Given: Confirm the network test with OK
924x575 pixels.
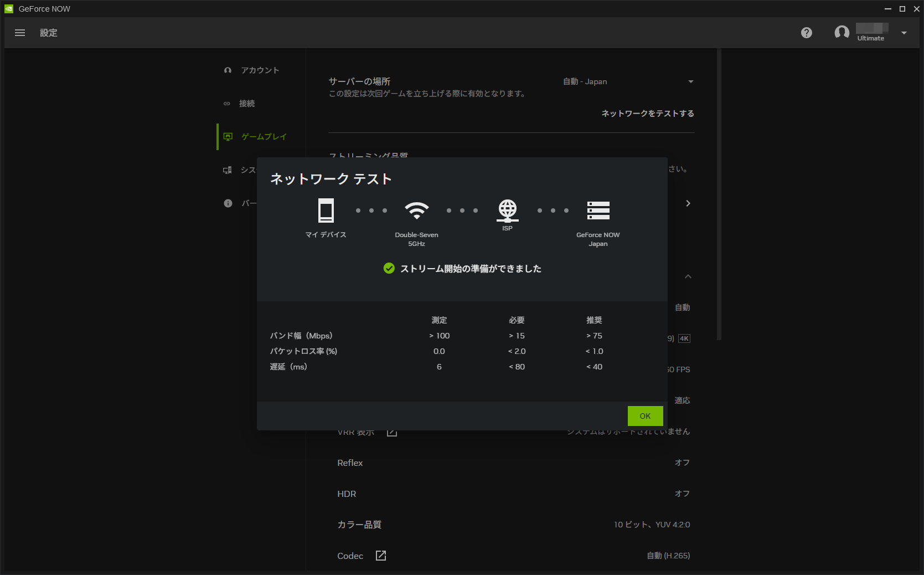Looking at the screenshot, I should tap(645, 416).
